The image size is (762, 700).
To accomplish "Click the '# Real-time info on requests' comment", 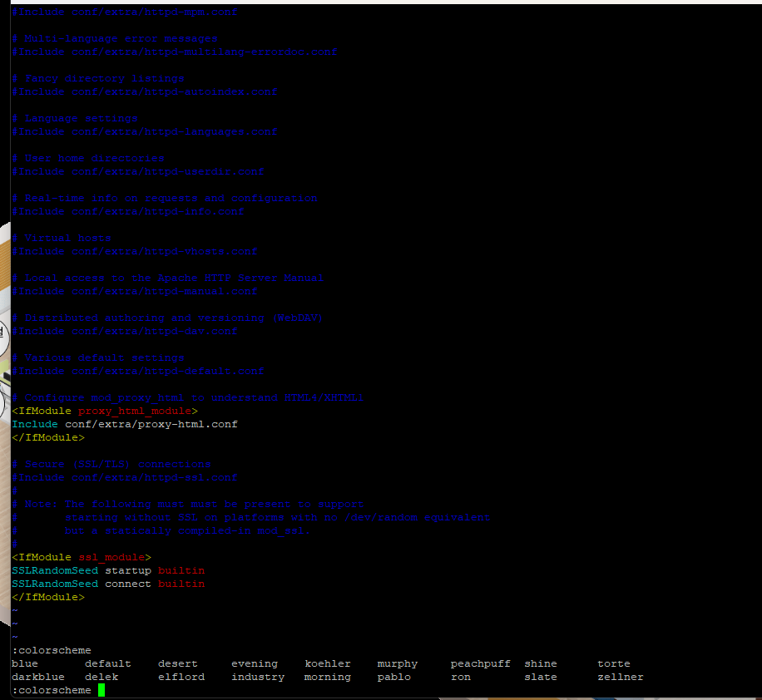I will [x=165, y=198].
